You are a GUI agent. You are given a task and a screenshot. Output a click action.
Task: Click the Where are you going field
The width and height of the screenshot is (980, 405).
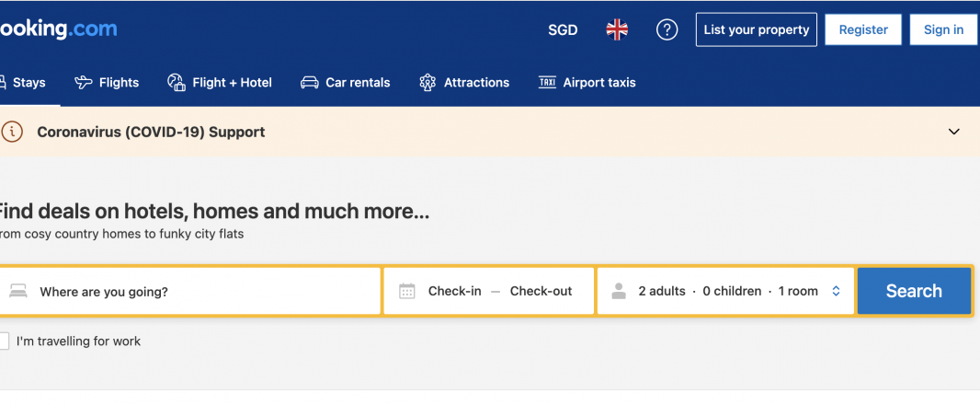coord(190,291)
